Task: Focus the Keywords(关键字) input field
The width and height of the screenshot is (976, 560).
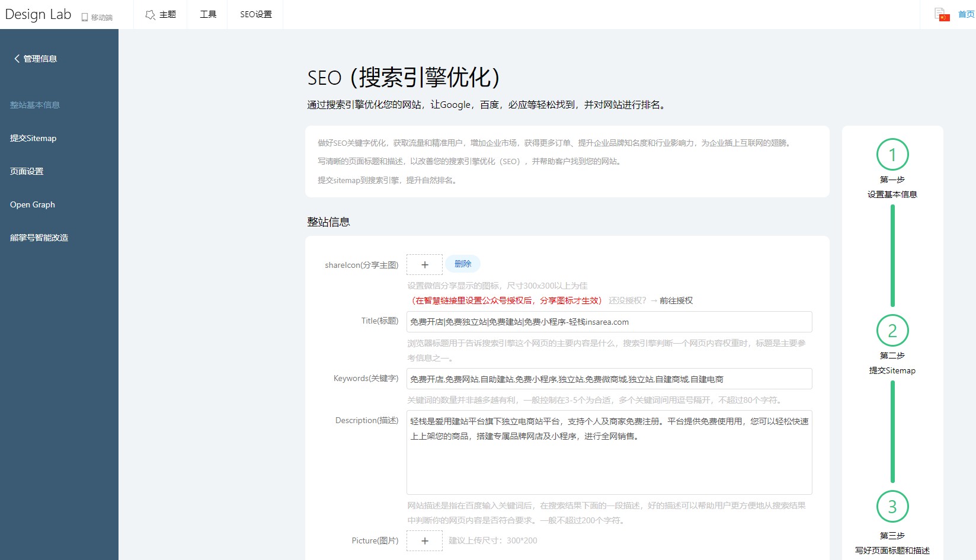Action: [x=609, y=379]
